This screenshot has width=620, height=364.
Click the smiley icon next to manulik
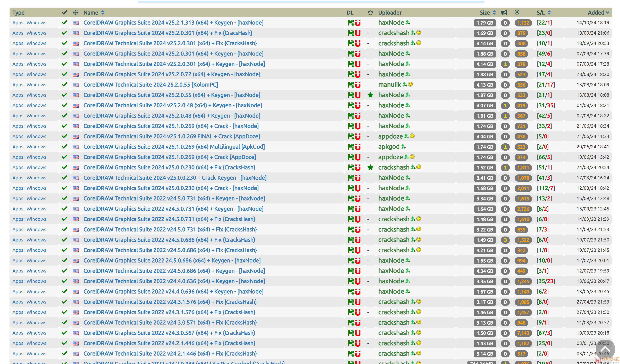click(410, 84)
